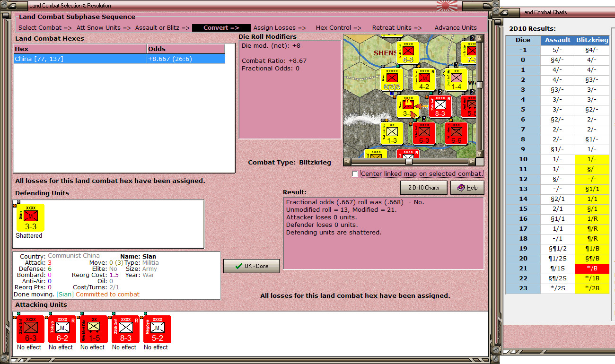Viewport: 615px width, 364px height.
Task: Click the Assault or Blitz subphase step
Action: [x=162, y=28]
